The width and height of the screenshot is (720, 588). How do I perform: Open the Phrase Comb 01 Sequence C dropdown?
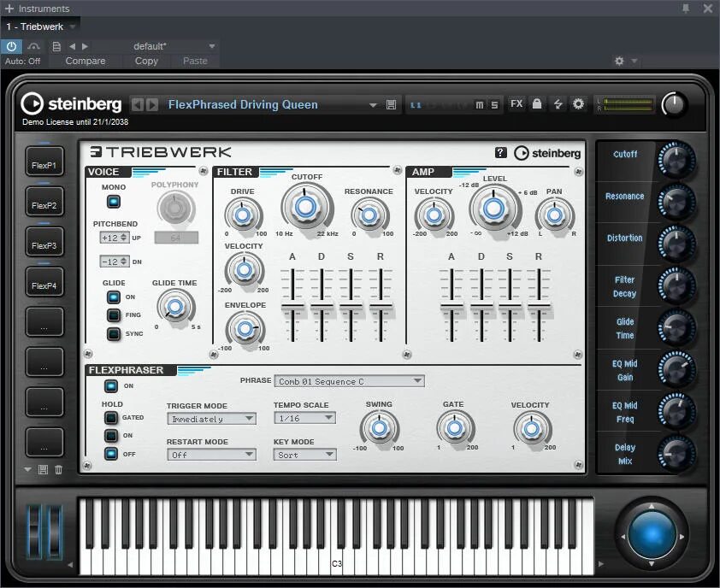tap(350, 381)
